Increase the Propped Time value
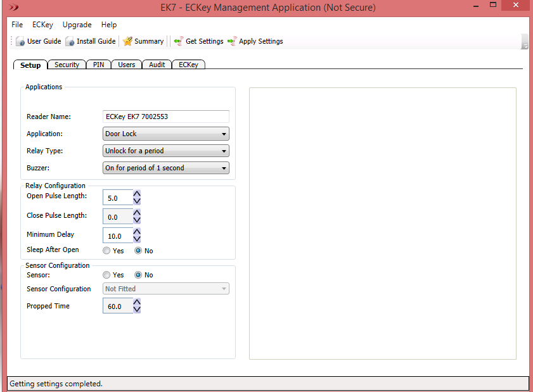This screenshot has width=533, height=392. pos(137,302)
